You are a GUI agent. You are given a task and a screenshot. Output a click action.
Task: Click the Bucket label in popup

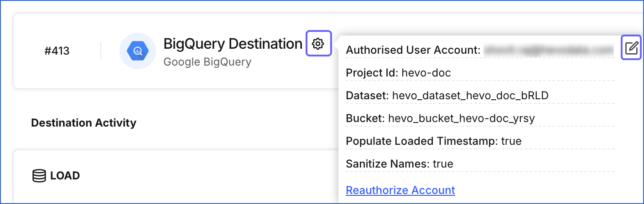[x=365, y=118]
